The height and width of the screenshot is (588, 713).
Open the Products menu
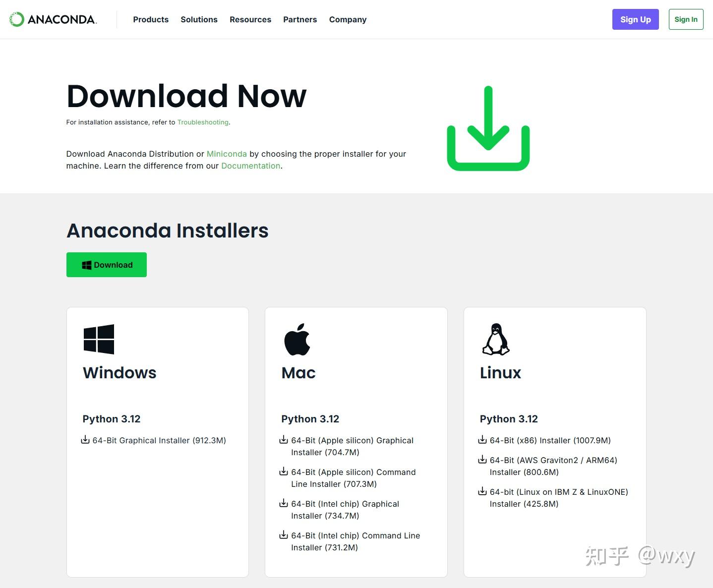[151, 19]
